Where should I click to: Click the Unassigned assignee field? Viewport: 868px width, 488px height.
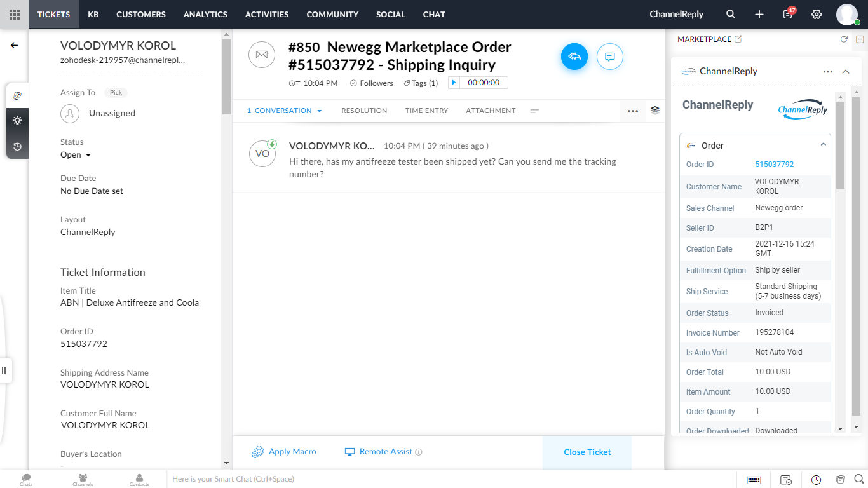pos(112,114)
